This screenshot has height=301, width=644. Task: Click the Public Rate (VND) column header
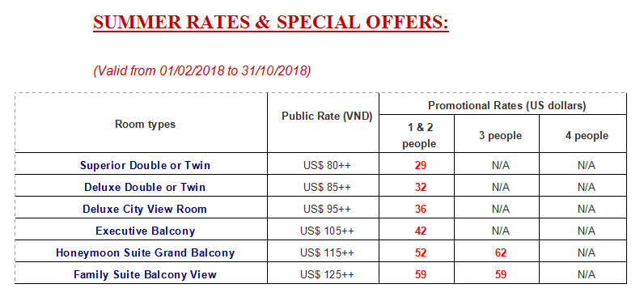(327, 117)
